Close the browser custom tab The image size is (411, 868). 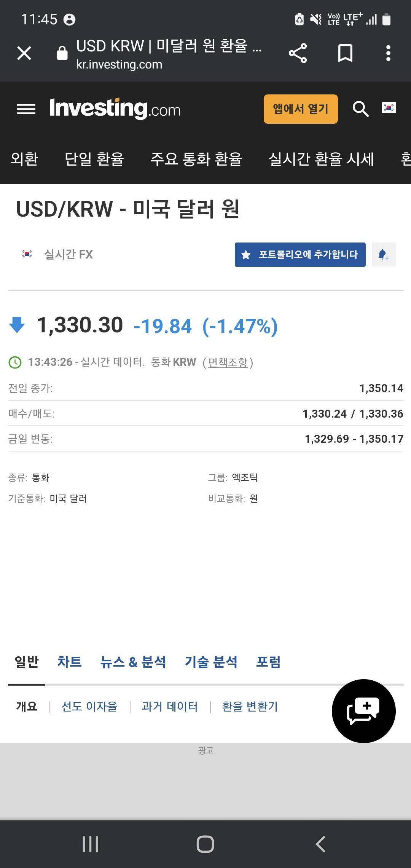(24, 53)
